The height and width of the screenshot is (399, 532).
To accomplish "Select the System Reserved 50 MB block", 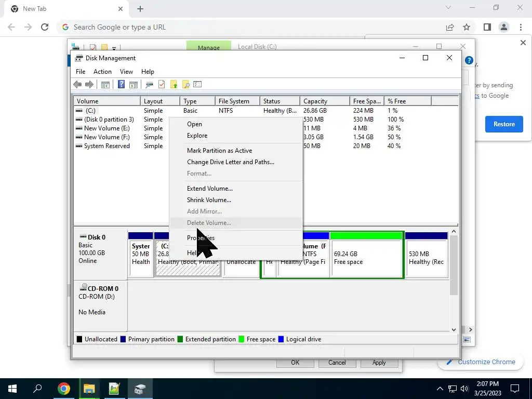I will point(140,255).
